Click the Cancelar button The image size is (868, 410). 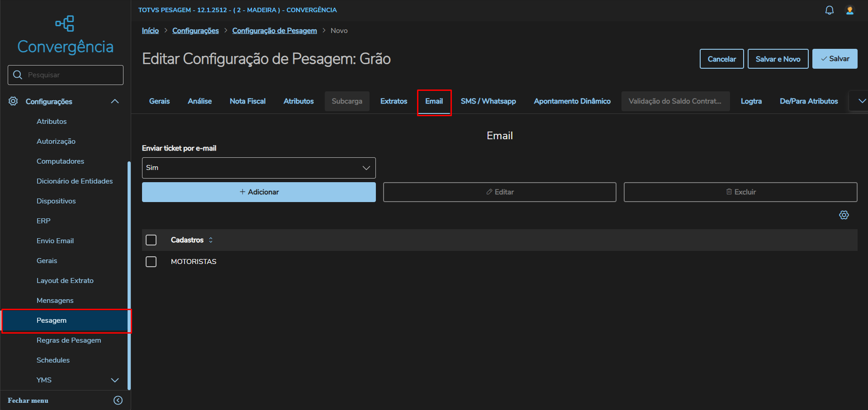point(722,59)
